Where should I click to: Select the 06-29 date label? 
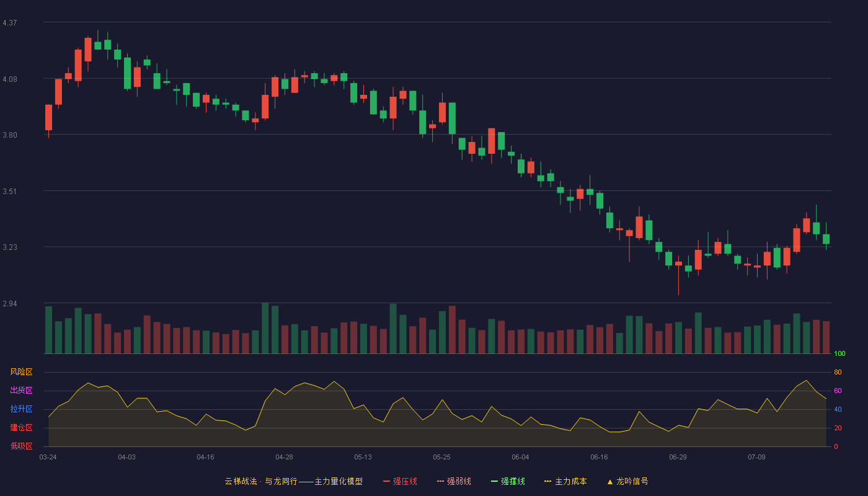[x=678, y=457]
